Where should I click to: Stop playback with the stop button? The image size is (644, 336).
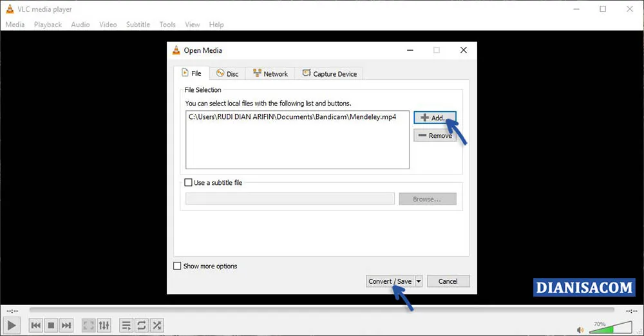51,326
